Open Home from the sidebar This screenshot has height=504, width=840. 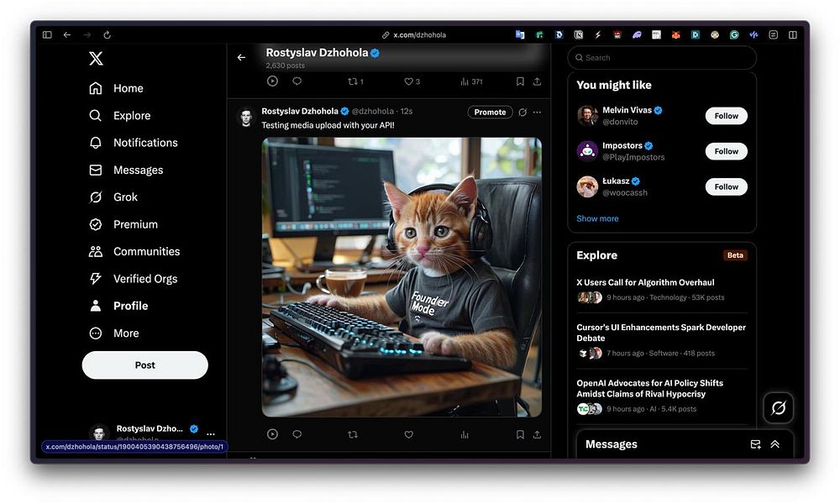[116, 88]
